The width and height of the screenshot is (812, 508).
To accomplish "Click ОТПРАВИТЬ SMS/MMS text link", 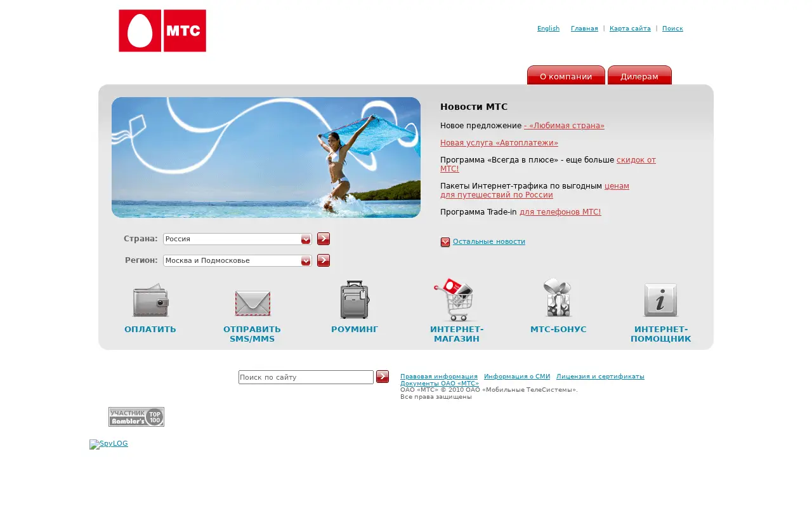I will coord(252,334).
